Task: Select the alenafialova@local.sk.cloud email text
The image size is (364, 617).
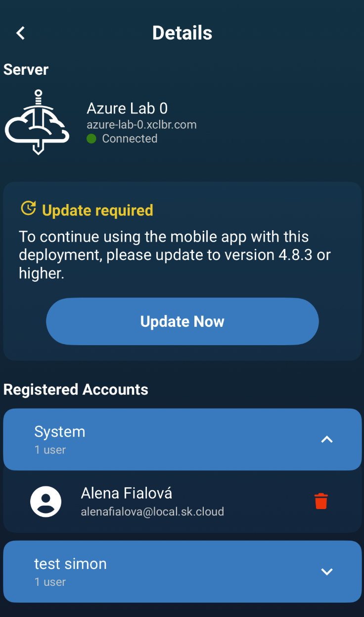Action: (152, 512)
